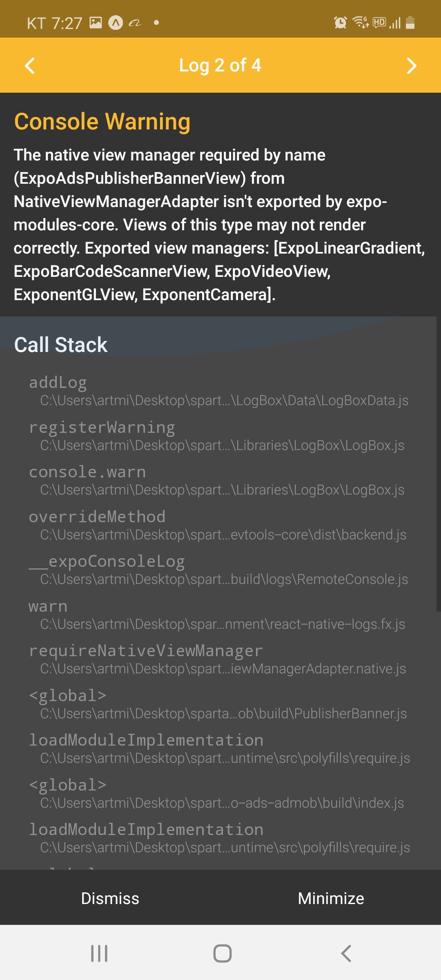441x980 pixels.
Task: Tap the Android back navigation icon
Action: [346, 953]
